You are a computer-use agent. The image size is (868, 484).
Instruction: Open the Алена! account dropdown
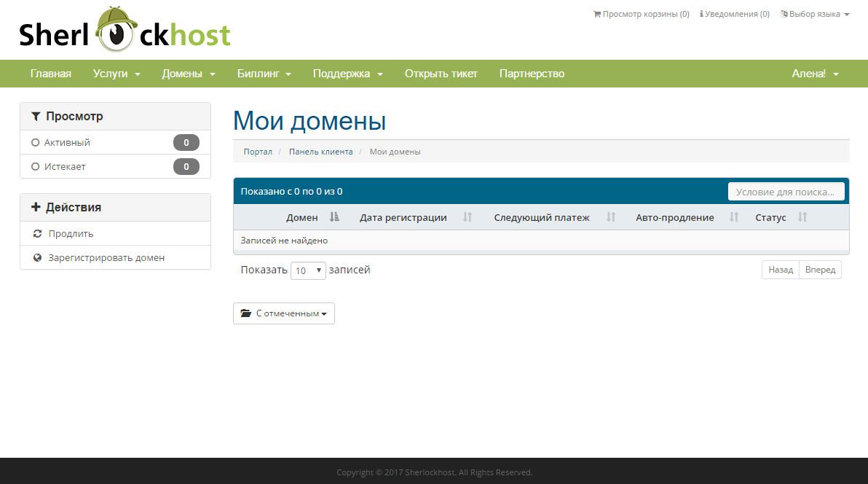(x=815, y=74)
